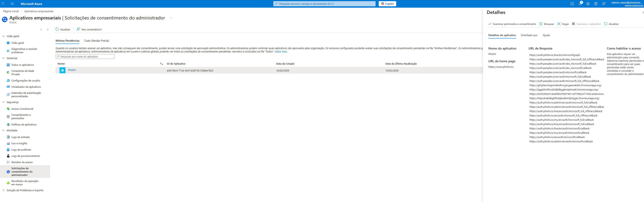Open the Help question mark icon
Viewport: 644px width, 202px height.
click(596, 4)
